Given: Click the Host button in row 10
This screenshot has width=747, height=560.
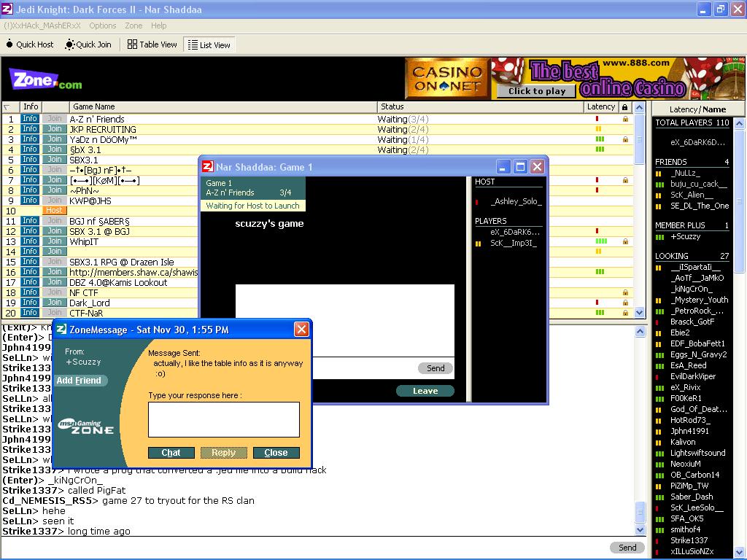Looking at the screenshot, I should coord(54,211).
